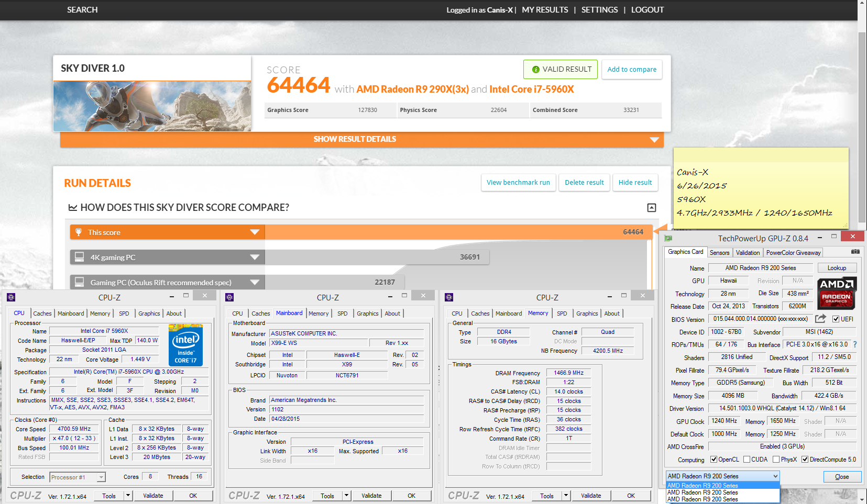Click the monitor icon beside 4K gaming PC
This screenshot has height=504, width=867.
coord(79,257)
